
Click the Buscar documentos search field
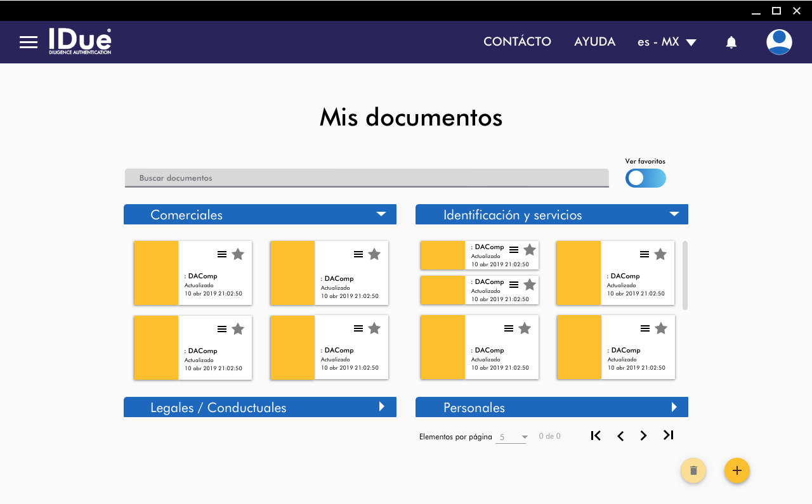click(x=367, y=178)
